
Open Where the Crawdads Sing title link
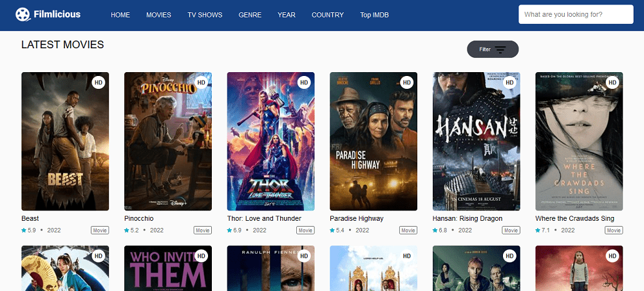point(575,218)
